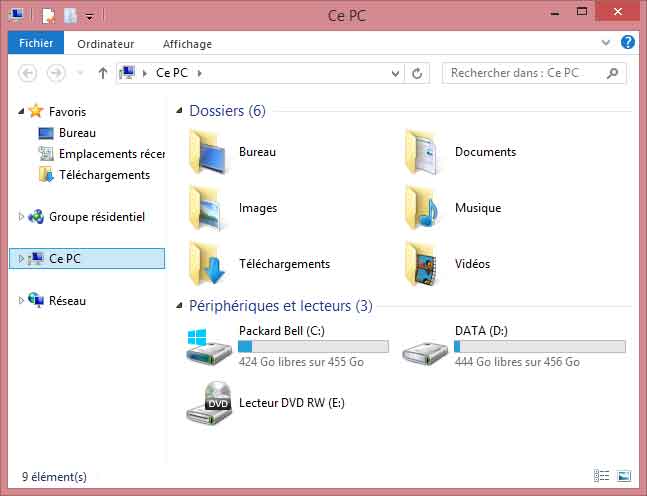Expand the Réseau tree node arrow
Viewport: 647px width, 496px height.
coord(22,300)
